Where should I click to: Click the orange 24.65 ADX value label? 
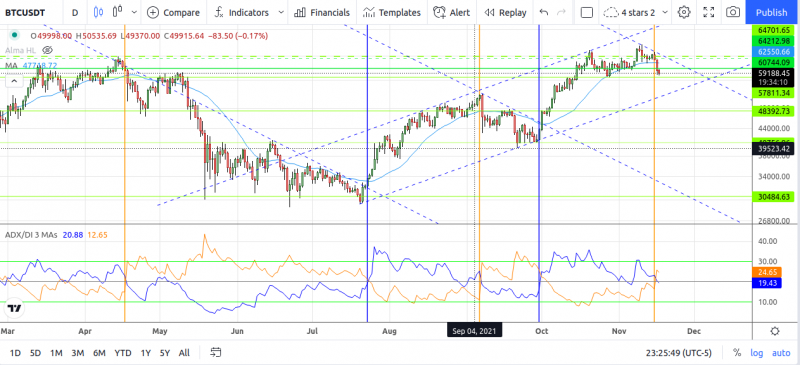pos(767,272)
